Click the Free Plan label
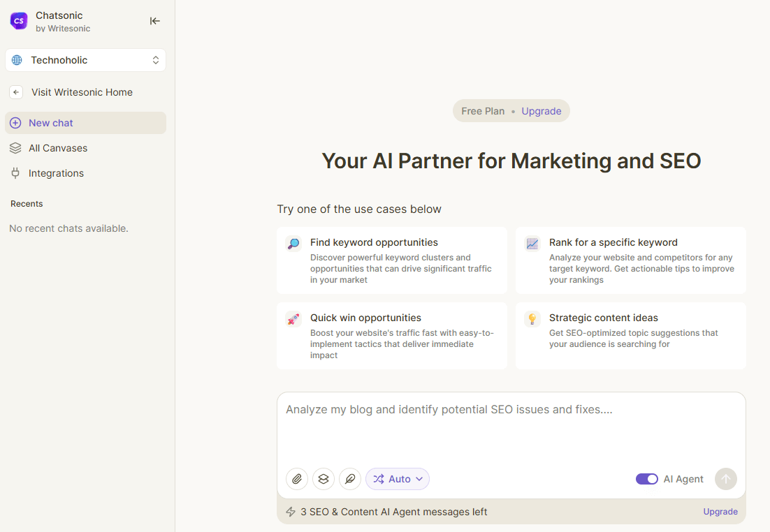Image resolution: width=770 pixels, height=532 pixels. (x=483, y=111)
